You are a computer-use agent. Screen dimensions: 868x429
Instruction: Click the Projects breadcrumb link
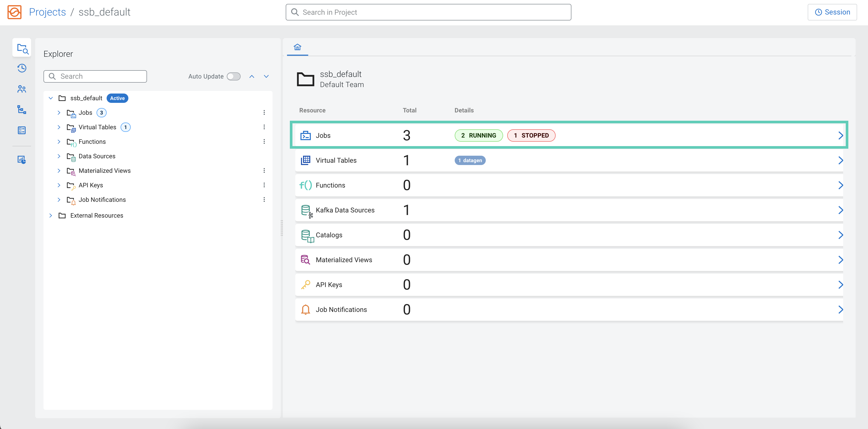pos(48,12)
